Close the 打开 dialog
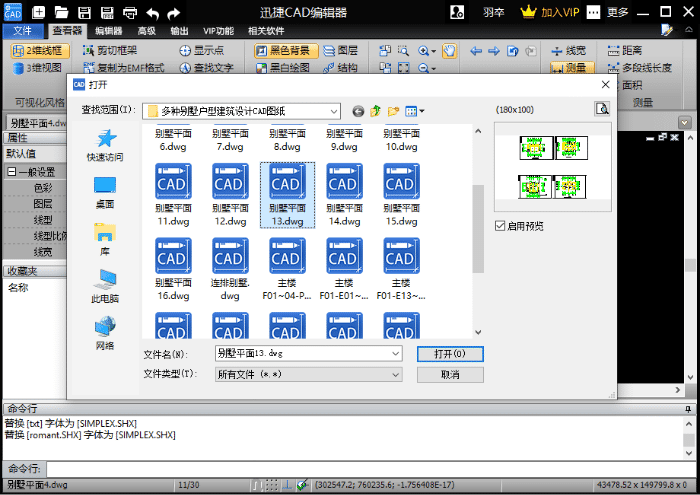 pos(605,84)
